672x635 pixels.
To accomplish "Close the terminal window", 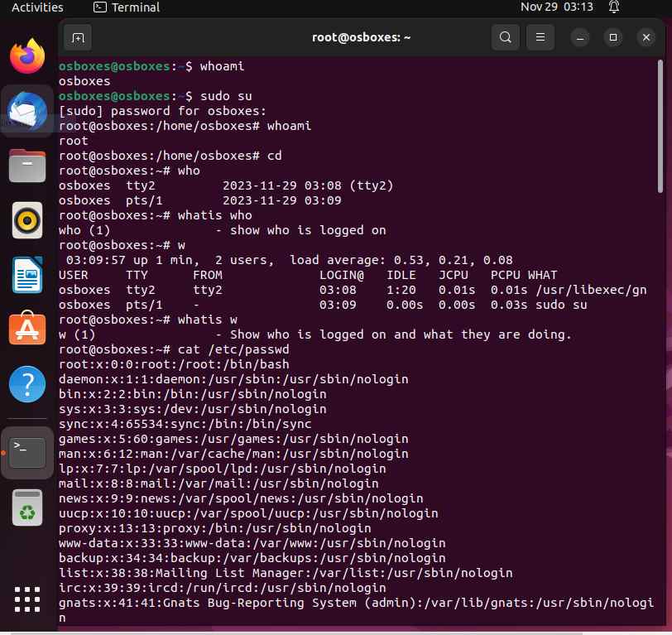I will coord(646,38).
